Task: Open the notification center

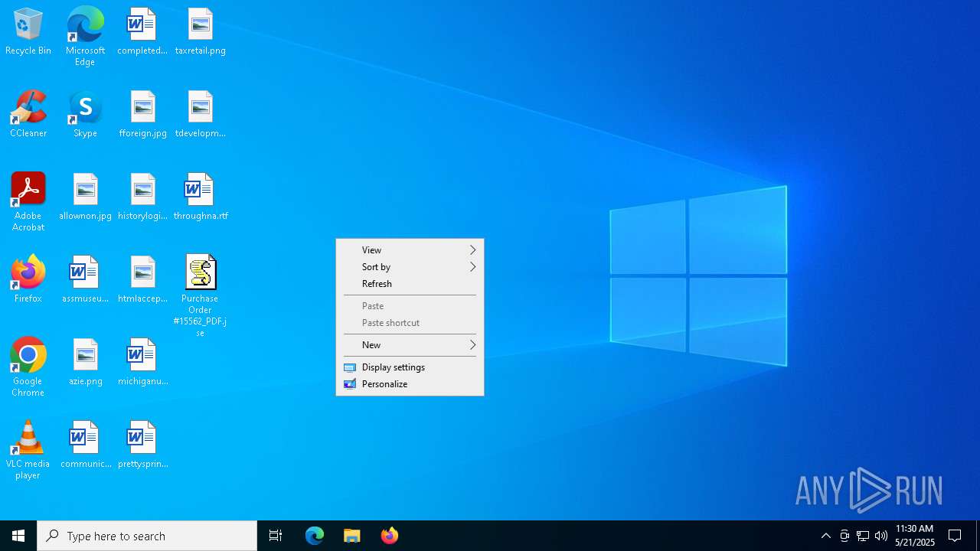Action: (955, 536)
